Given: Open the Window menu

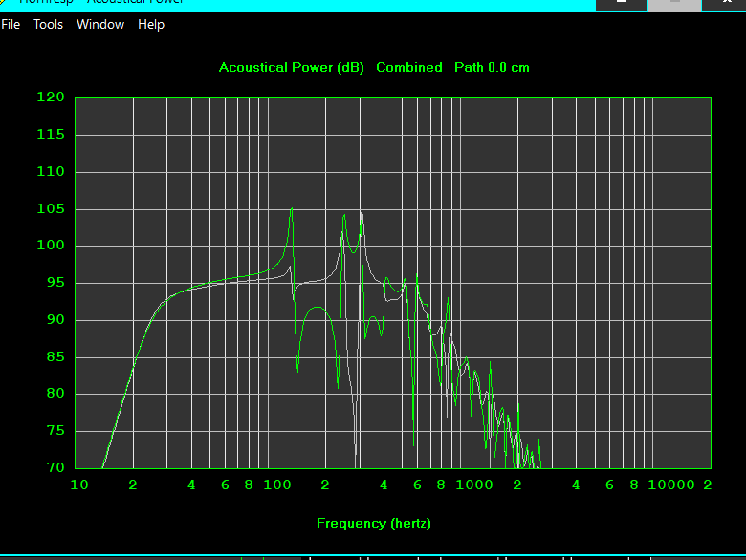Looking at the screenshot, I should [100, 24].
